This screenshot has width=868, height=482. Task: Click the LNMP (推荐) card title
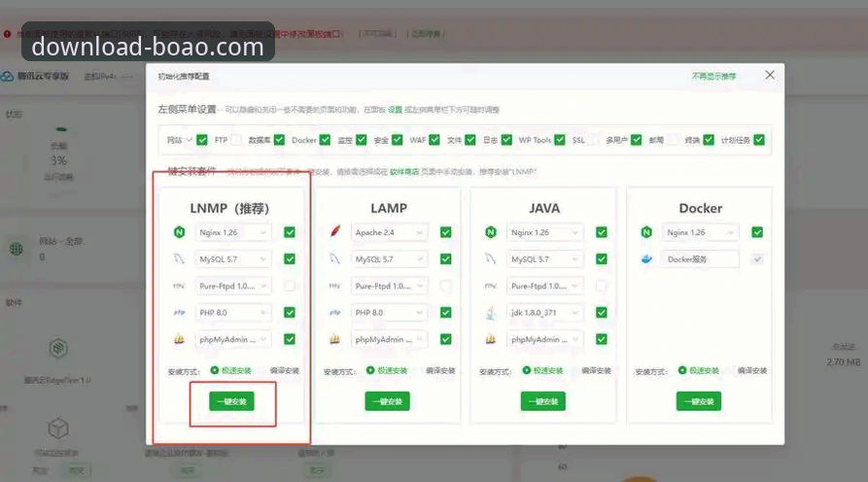point(229,209)
